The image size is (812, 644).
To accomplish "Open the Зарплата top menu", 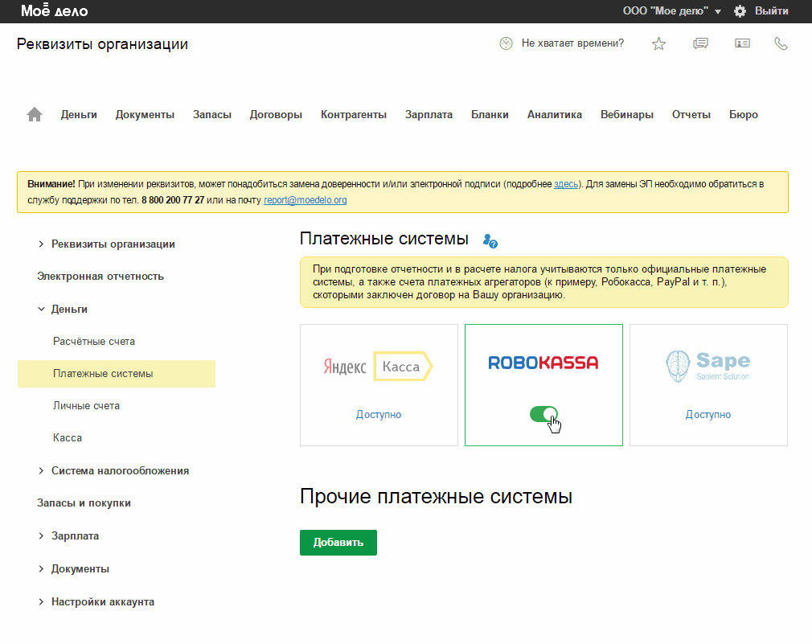I will [x=429, y=115].
